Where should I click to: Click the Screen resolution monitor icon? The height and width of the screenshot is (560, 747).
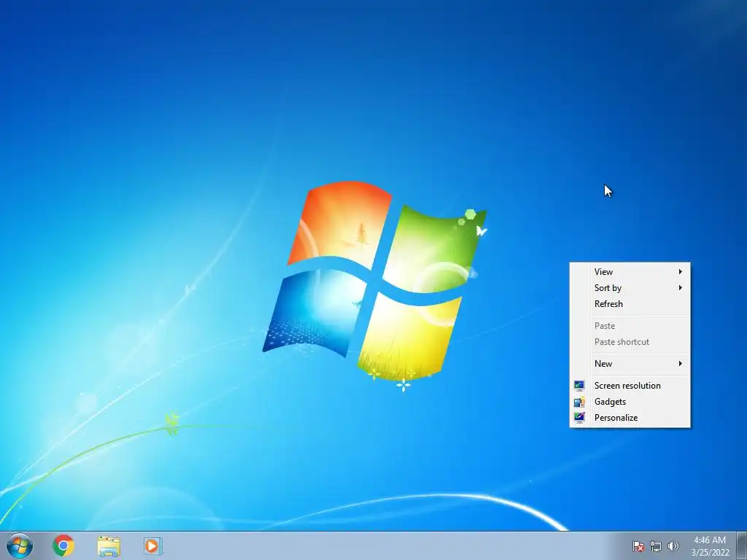[x=579, y=386]
